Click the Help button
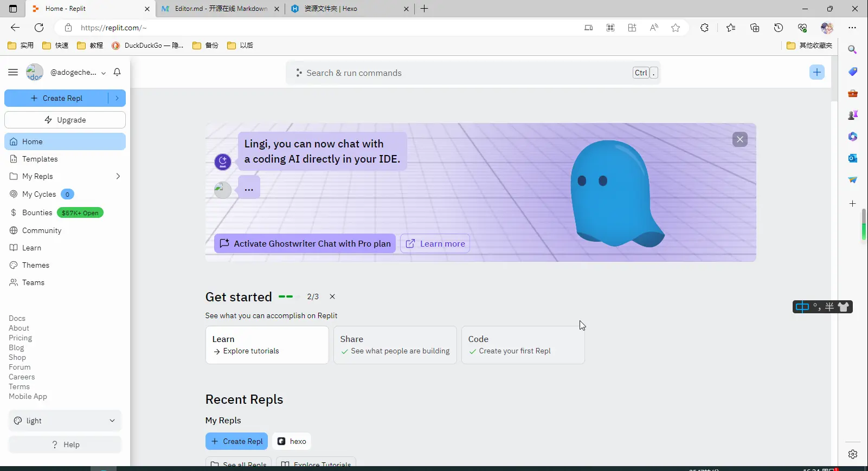The width and height of the screenshot is (868, 471). 65,444
